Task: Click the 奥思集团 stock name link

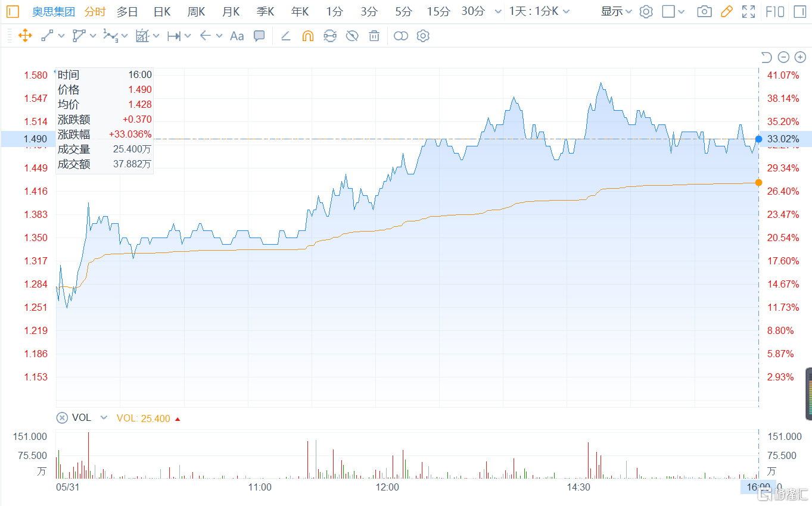Action: click(x=54, y=11)
